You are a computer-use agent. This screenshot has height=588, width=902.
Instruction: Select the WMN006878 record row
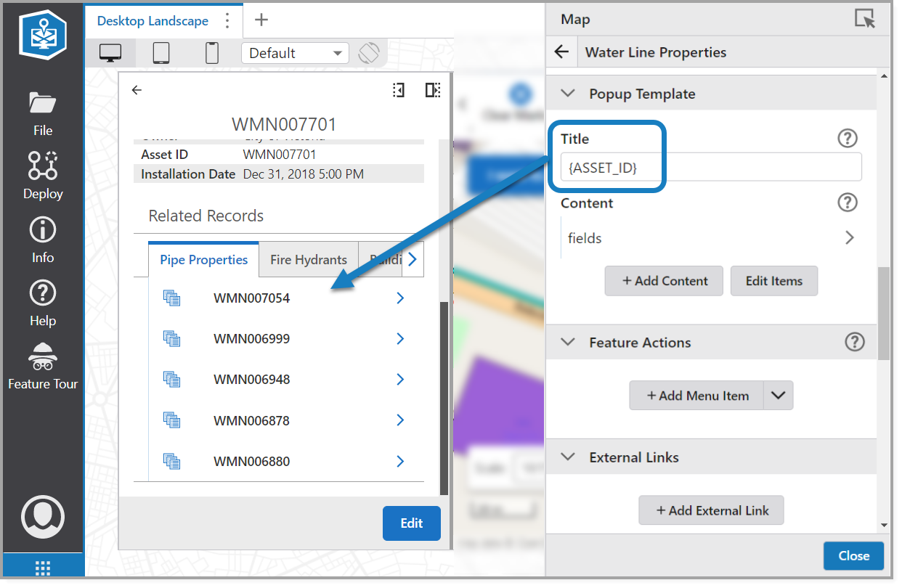(286, 420)
